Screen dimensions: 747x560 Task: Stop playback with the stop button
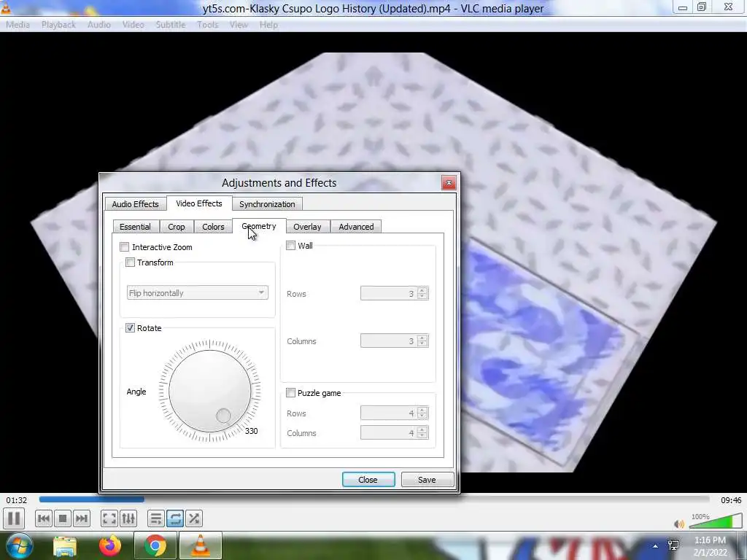(63, 518)
